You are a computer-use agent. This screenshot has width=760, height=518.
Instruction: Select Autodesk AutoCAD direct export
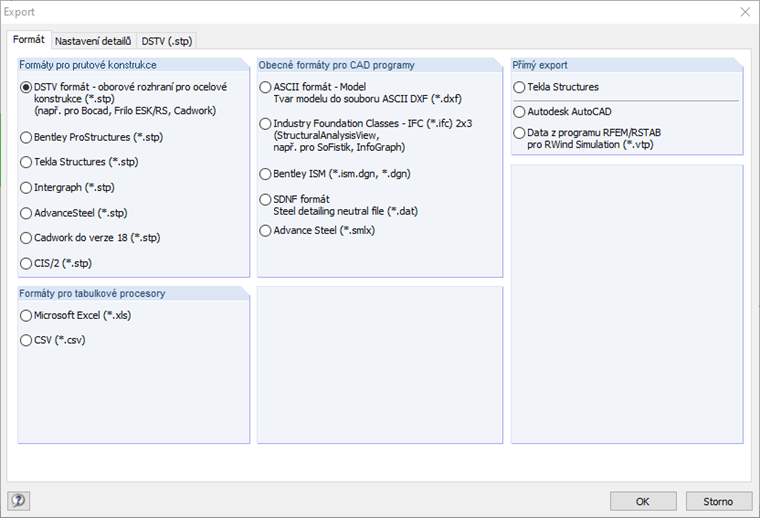[518, 112]
